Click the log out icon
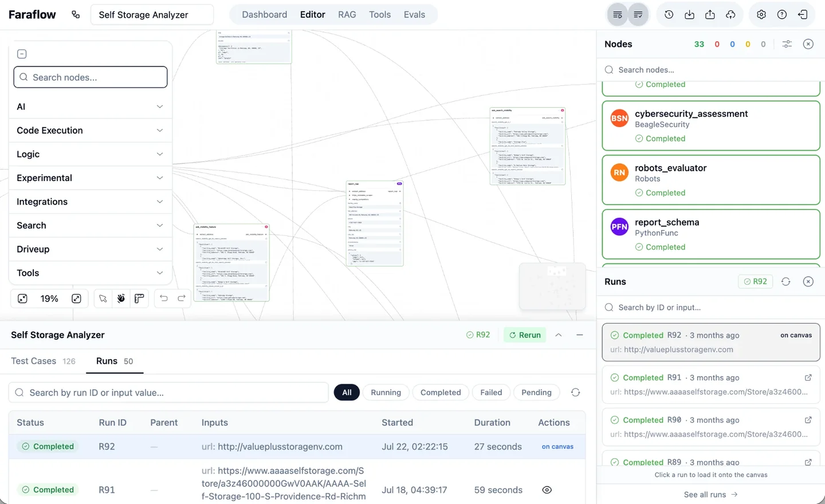Viewport: 825px width, 504px height. point(803,15)
